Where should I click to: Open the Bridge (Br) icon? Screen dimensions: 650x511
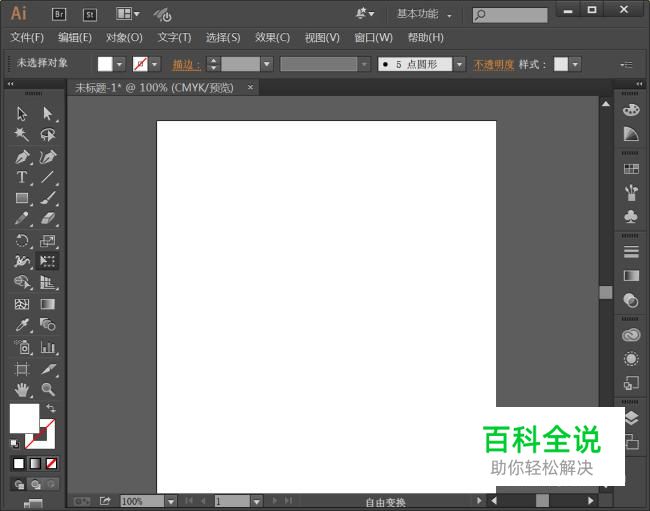point(59,14)
